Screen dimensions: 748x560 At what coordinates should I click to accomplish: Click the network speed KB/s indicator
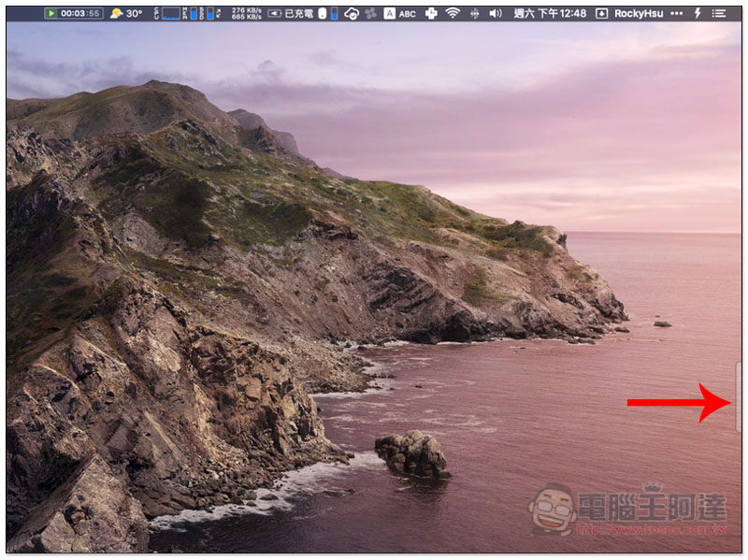(246, 13)
